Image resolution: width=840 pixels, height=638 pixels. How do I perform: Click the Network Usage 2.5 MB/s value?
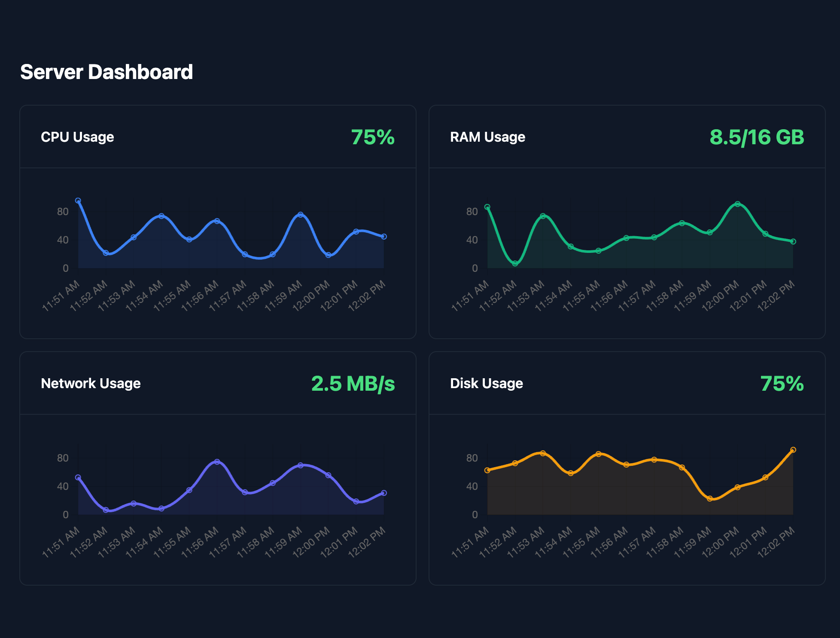(x=353, y=384)
